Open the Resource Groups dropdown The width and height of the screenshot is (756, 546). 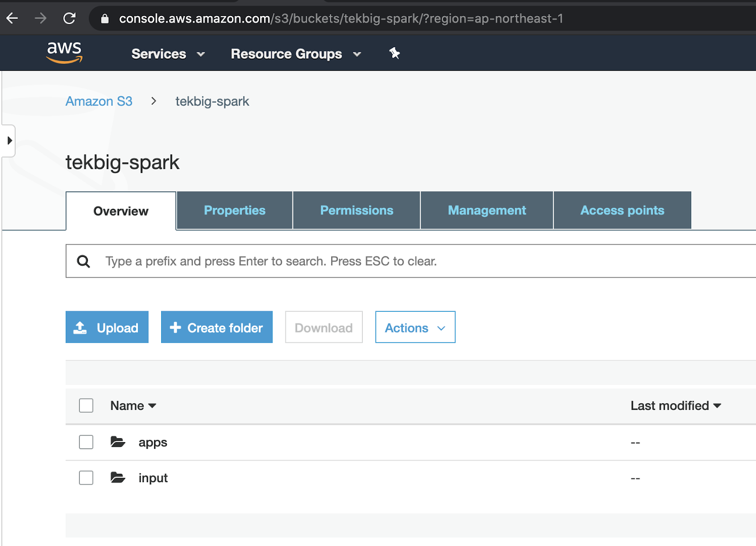(296, 54)
